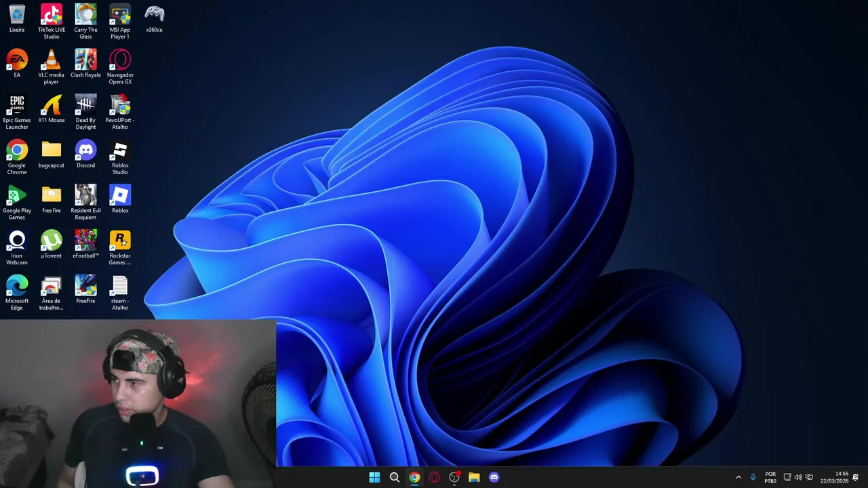Open the Lixeira recycle bin icon
This screenshot has width=868, height=488.
(17, 19)
